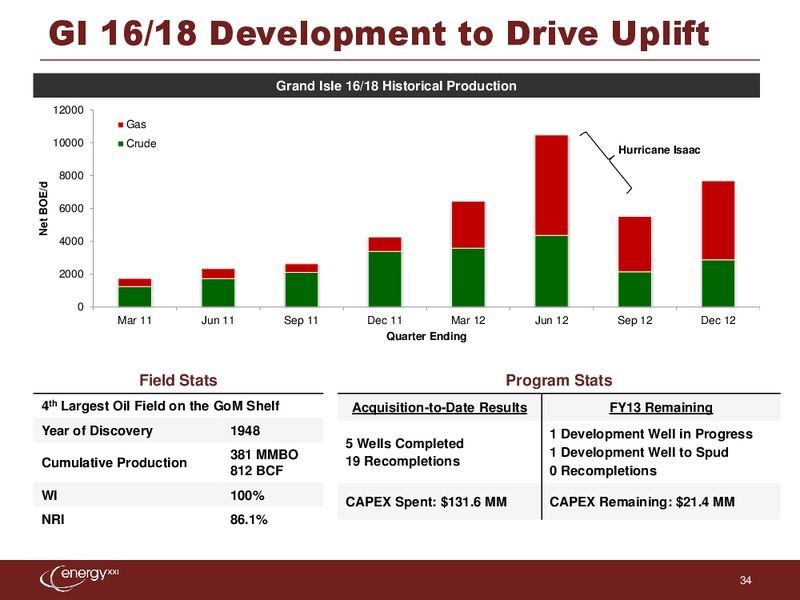Select the '19 Recompletions' text
Viewport: 800px width, 600px height.
(403, 461)
